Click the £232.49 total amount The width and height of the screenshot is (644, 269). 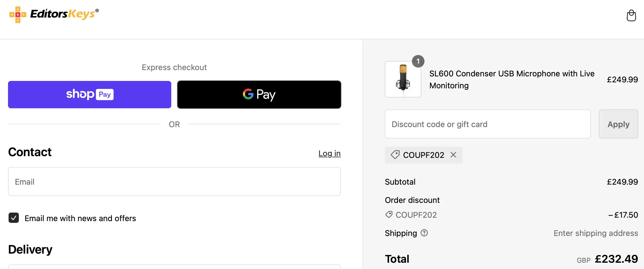(x=616, y=259)
